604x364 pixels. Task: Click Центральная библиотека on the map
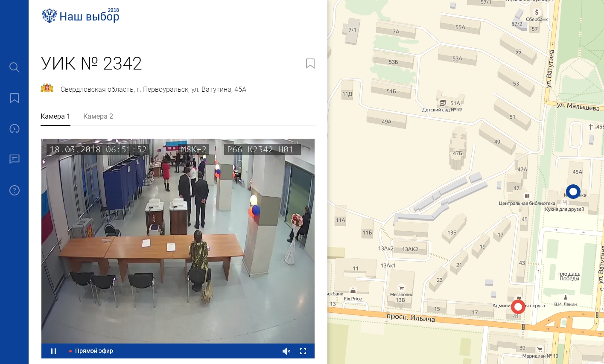(x=527, y=203)
